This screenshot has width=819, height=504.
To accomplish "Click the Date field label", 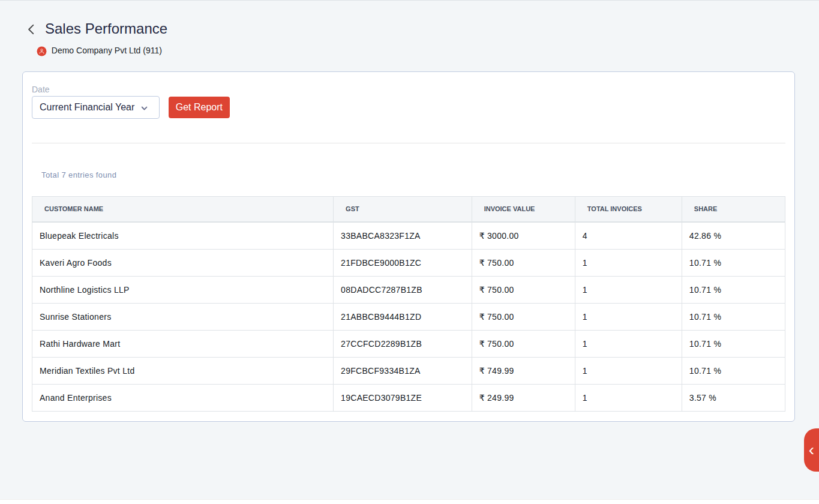I will pyautogui.click(x=41, y=89).
